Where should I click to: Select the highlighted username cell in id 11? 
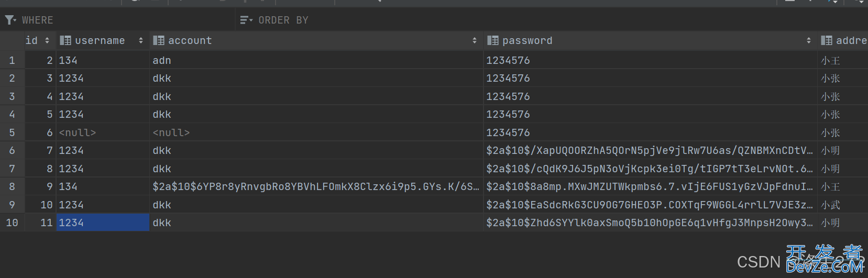point(103,223)
